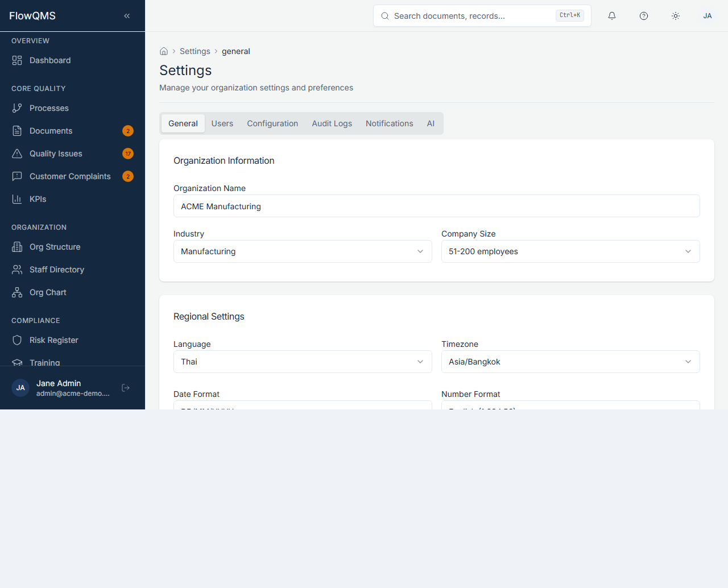
Task: Click the logout icon next to Jane Admin
Action: (125, 387)
